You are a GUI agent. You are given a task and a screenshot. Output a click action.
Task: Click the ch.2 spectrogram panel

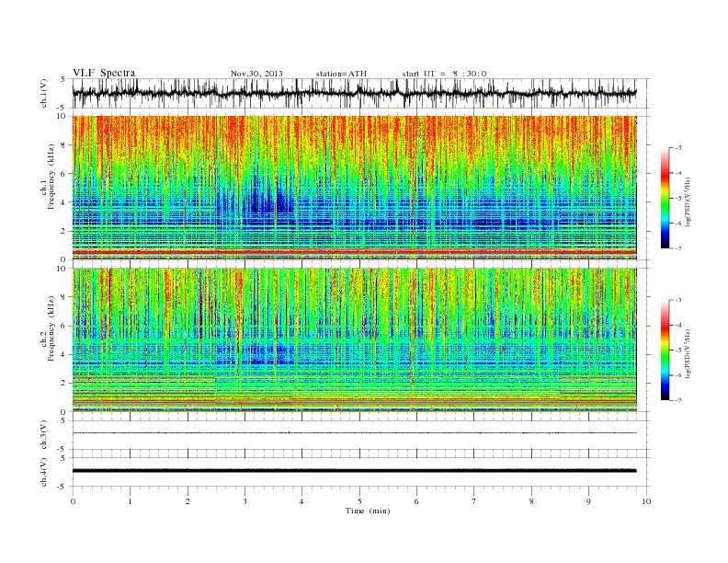click(x=354, y=339)
